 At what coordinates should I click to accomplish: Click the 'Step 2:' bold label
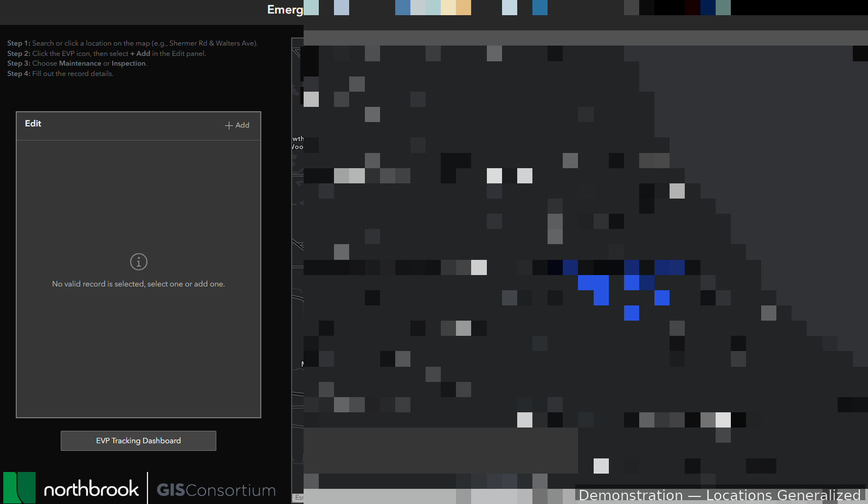(18, 54)
